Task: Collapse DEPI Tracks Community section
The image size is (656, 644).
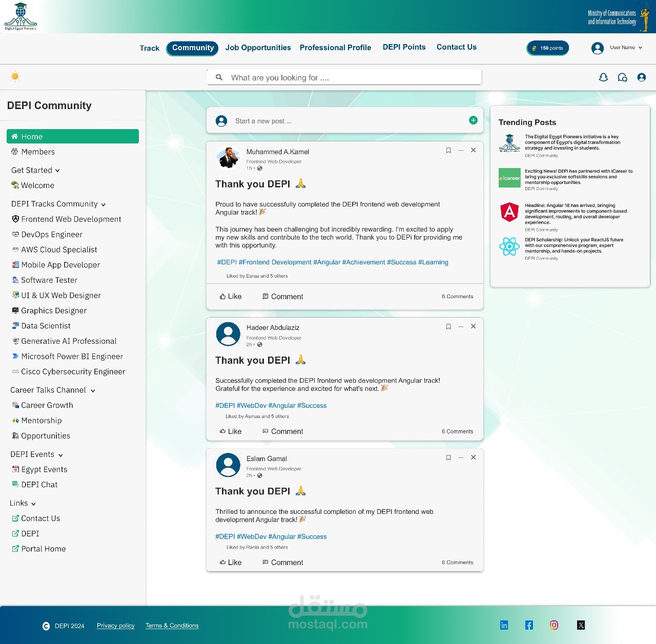Action: [103, 204]
